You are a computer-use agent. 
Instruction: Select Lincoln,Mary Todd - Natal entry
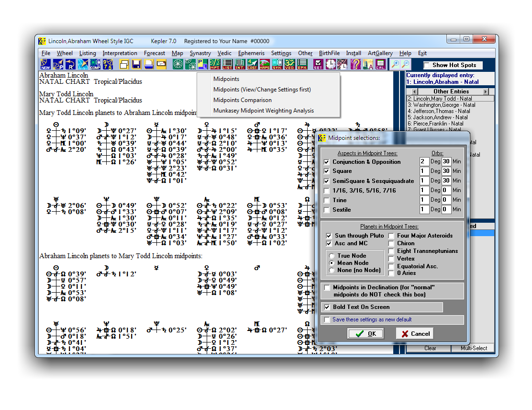[450, 99]
